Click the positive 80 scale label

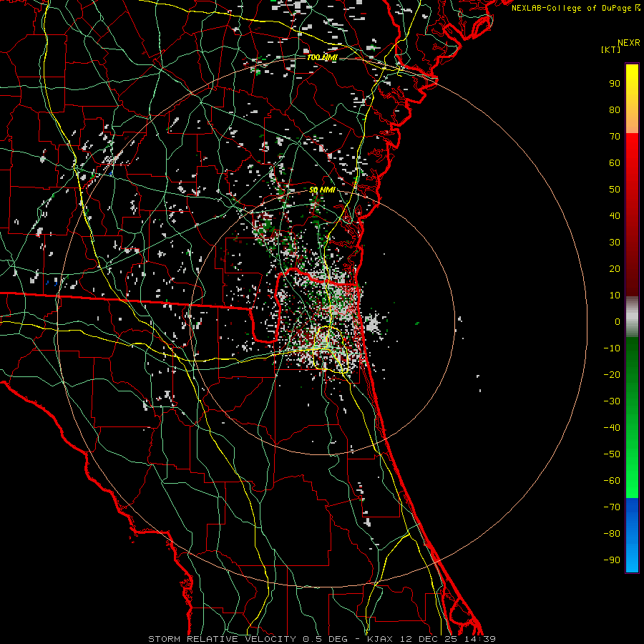(615, 109)
